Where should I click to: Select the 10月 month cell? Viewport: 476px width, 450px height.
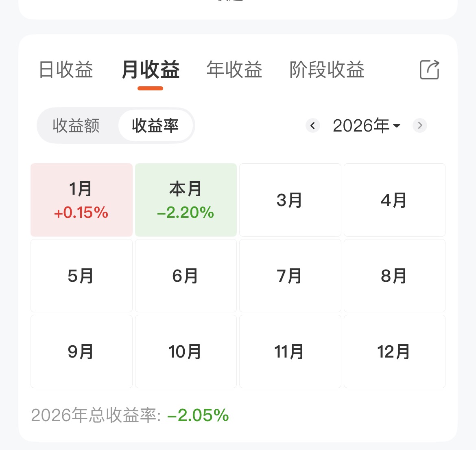(186, 351)
